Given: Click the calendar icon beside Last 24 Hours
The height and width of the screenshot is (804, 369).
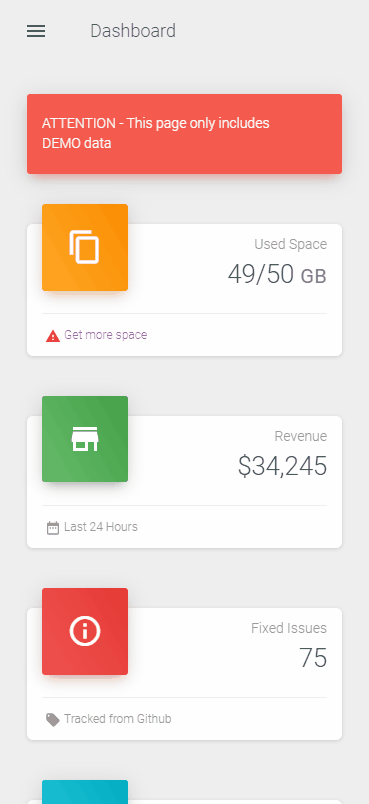Looking at the screenshot, I should click(x=53, y=528).
